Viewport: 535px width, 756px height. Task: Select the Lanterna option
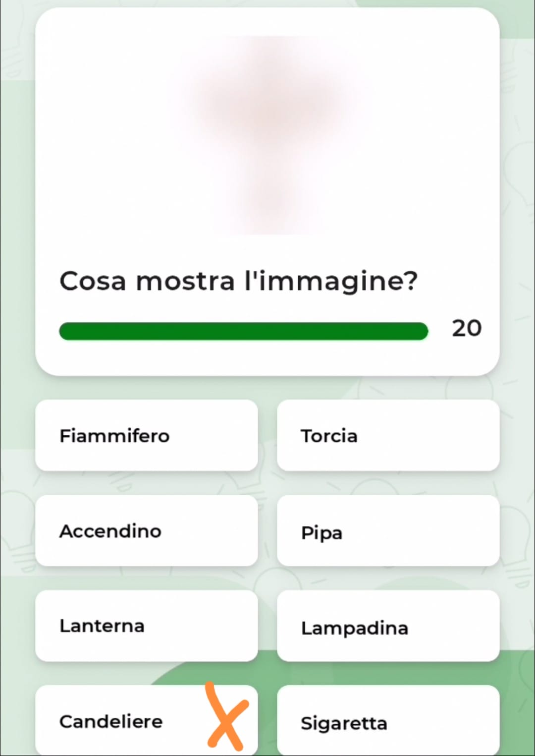[x=147, y=626]
